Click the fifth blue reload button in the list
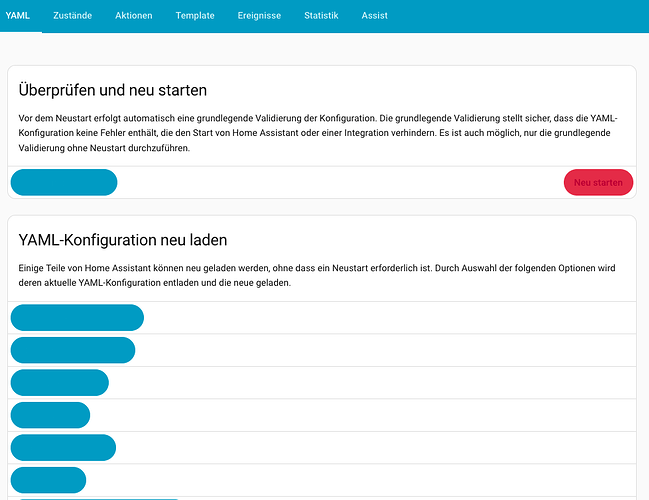Screen dimensions: 649x500 63,448
